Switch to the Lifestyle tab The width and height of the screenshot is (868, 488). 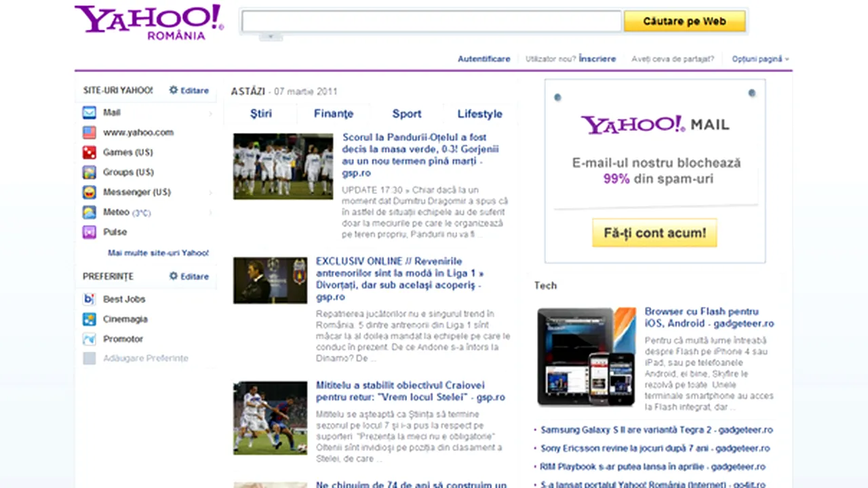[480, 114]
